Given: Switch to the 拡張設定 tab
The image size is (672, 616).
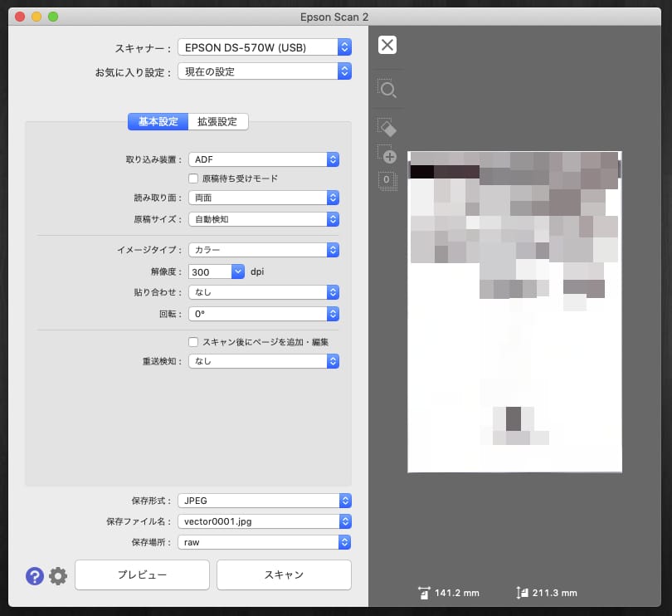Looking at the screenshot, I should coord(217,121).
